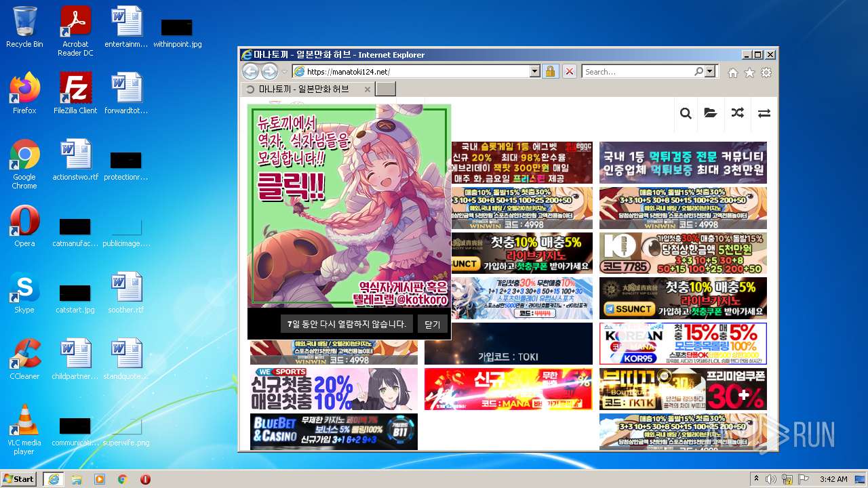Click Opera icon in the taskbar
Screen dimensions: 868x488
pos(145,479)
